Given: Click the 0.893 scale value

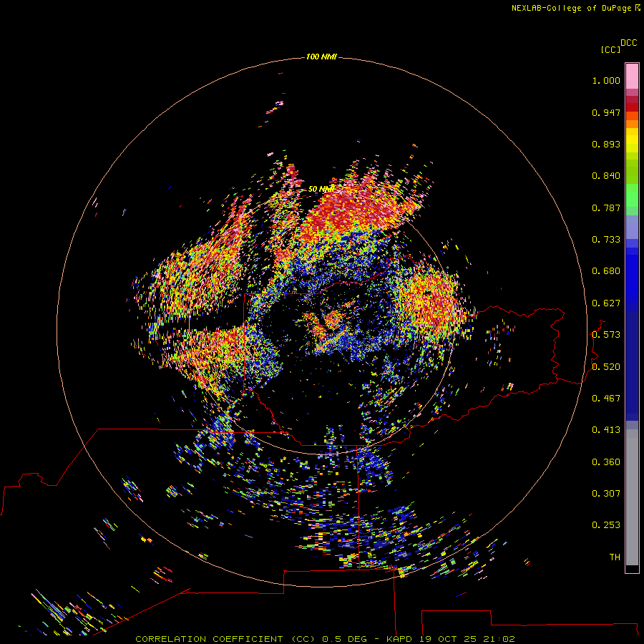Looking at the screenshot, I should click(606, 144).
